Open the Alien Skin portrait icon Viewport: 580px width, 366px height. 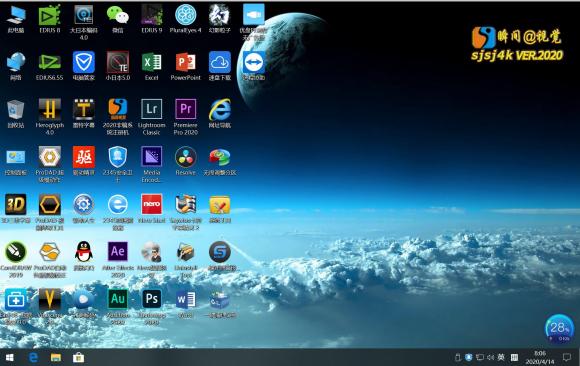pos(152,252)
